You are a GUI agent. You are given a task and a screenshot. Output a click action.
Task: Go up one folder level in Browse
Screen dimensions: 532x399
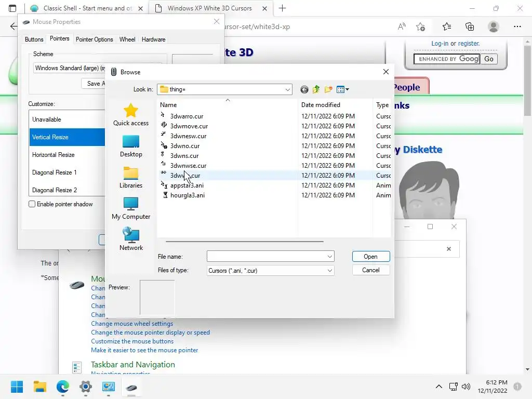pyautogui.click(x=316, y=89)
